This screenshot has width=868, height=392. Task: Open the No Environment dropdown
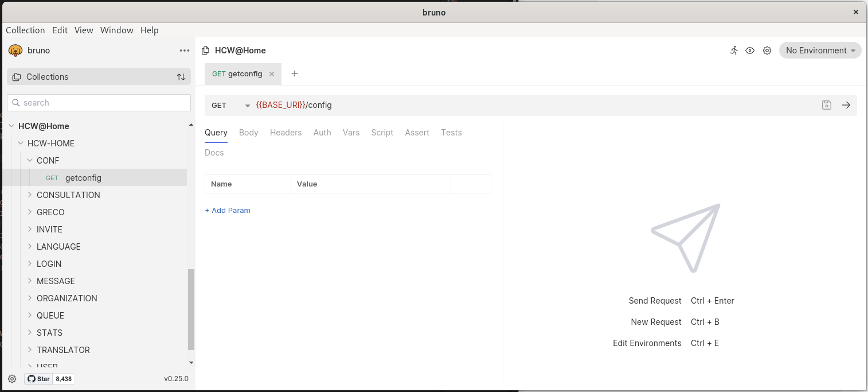(x=820, y=51)
